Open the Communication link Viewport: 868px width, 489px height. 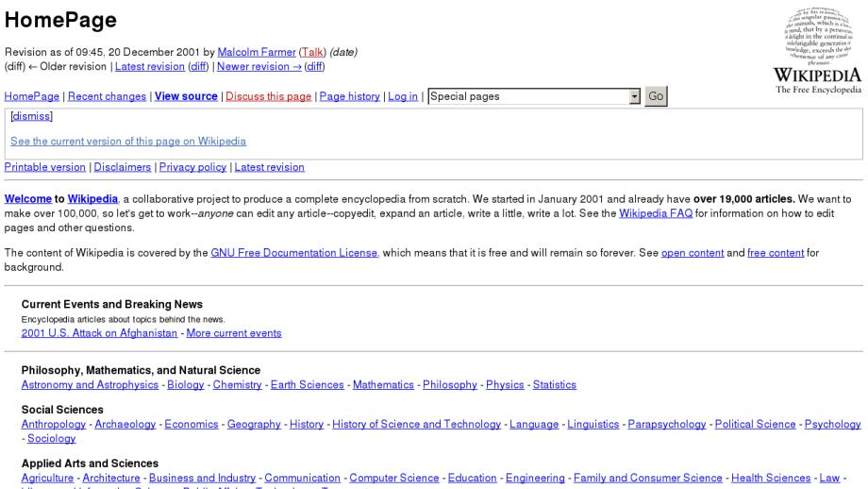click(x=302, y=478)
